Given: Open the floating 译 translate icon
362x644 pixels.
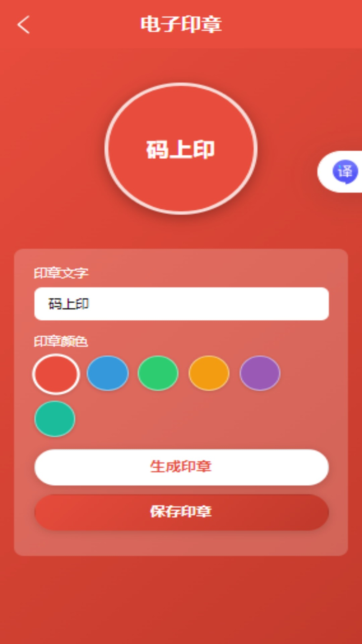Looking at the screenshot, I should pos(345,172).
